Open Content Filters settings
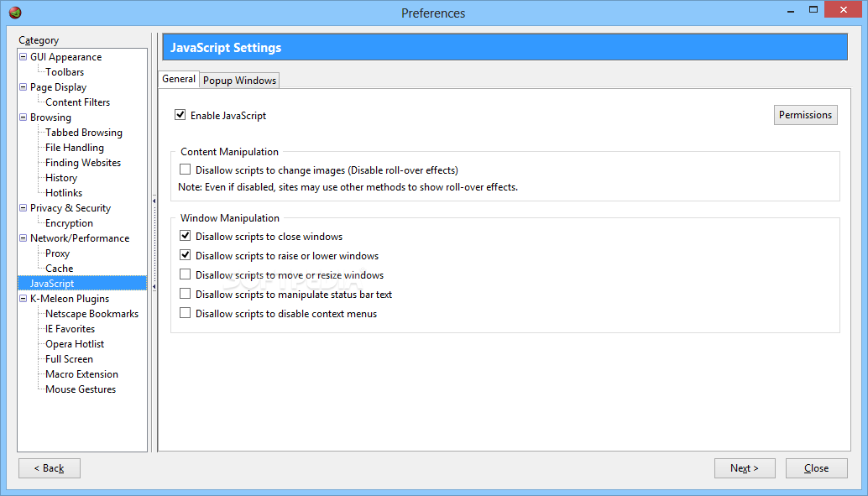 (77, 102)
